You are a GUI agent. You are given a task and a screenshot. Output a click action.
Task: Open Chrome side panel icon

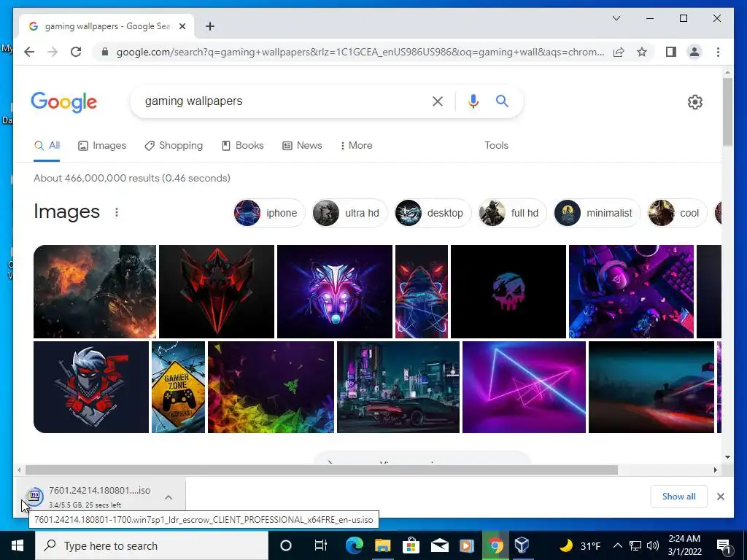click(671, 52)
